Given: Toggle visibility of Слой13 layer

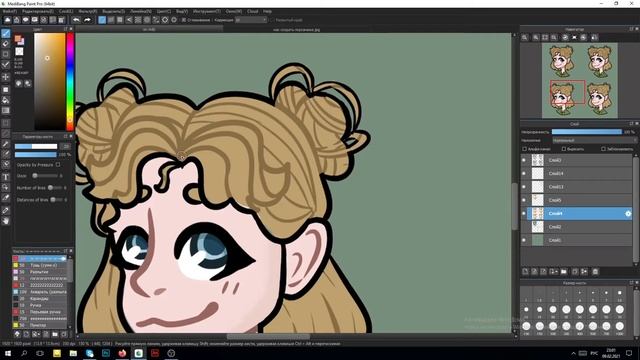Looking at the screenshot, I should pyautogui.click(x=524, y=187).
